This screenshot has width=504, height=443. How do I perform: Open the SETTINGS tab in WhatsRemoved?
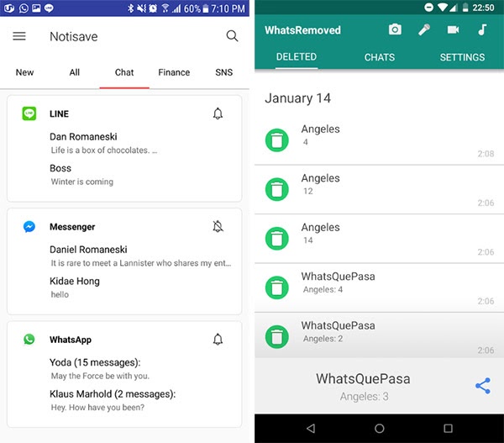(x=462, y=57)
